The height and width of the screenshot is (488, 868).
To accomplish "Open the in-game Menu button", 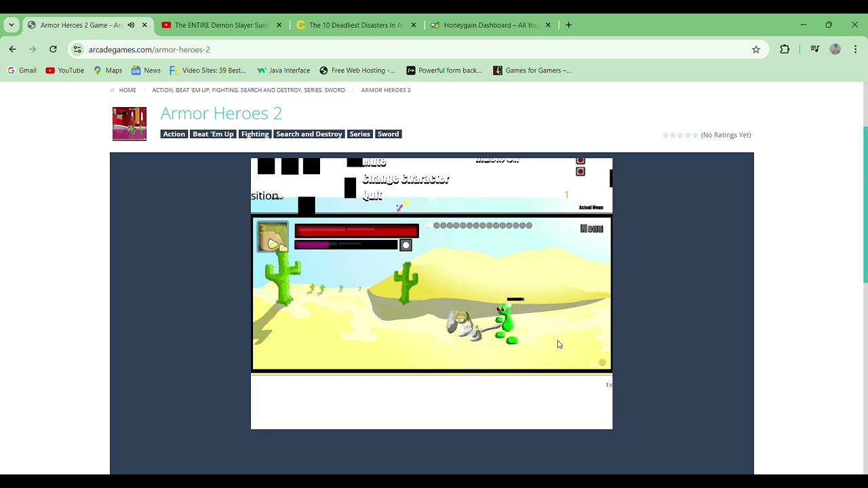I will coord(591,229).
